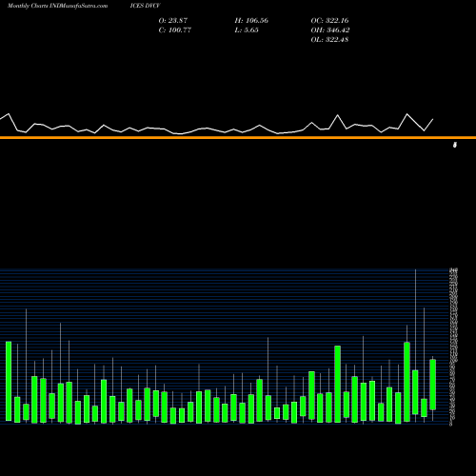Click the 'OH: 346.42' reading

[330, 30]
